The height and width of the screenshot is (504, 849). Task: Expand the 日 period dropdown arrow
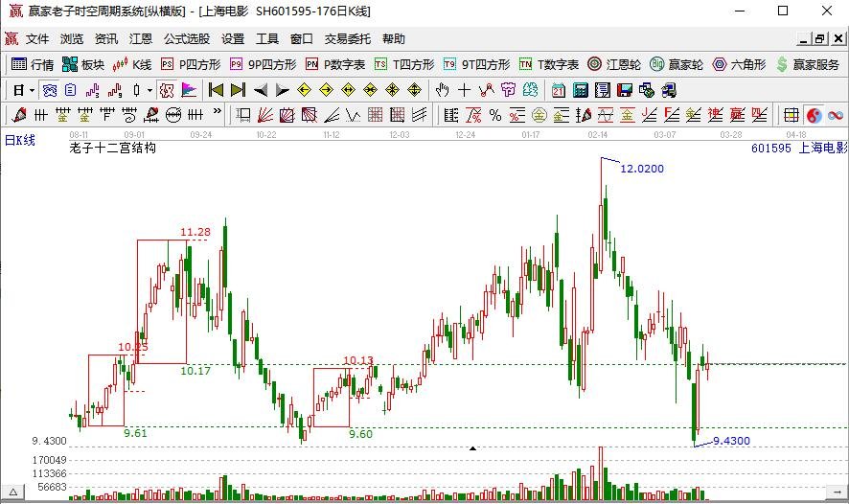32,90
